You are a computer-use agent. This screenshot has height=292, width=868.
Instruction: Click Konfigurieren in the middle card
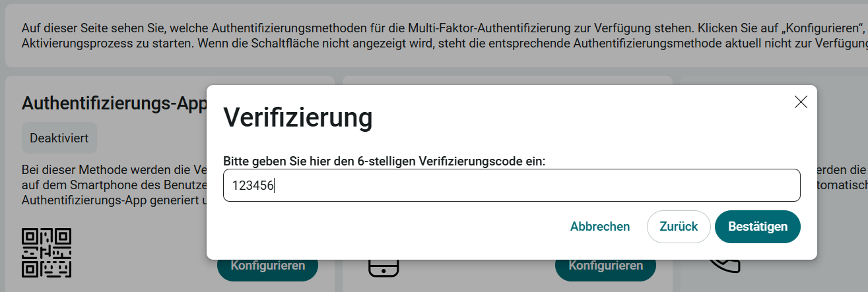tap(605, 266)
